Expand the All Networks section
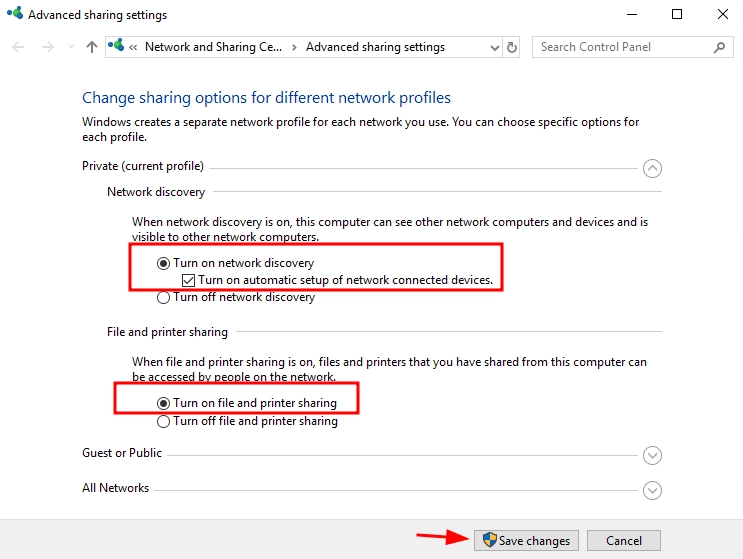The height and width of the screenshot is (559, 743). click(652, 490)
